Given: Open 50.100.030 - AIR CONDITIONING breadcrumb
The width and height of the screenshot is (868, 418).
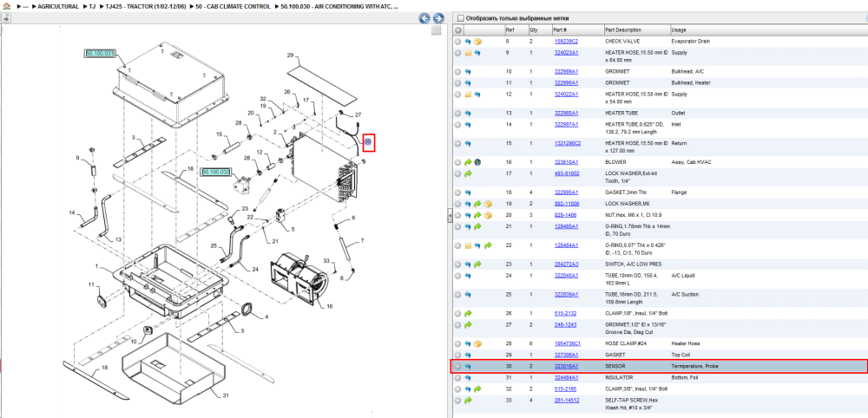Looking at the screenshot, I should [339, 7].
